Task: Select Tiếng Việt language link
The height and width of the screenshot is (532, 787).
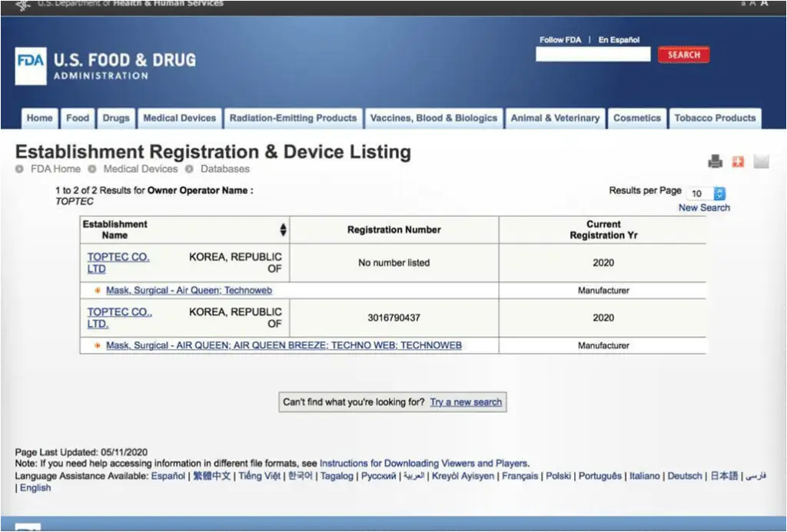Action: 260,476
